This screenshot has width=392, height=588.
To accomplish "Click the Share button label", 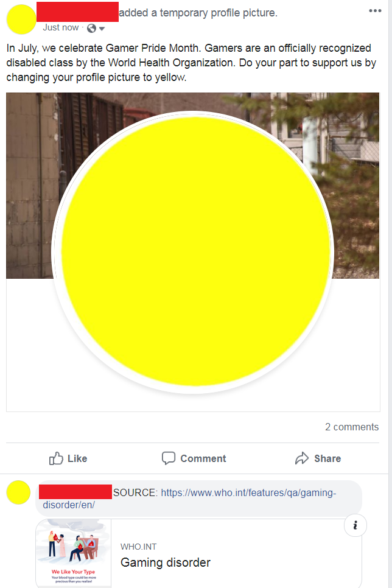I will [x=327, y=458].
